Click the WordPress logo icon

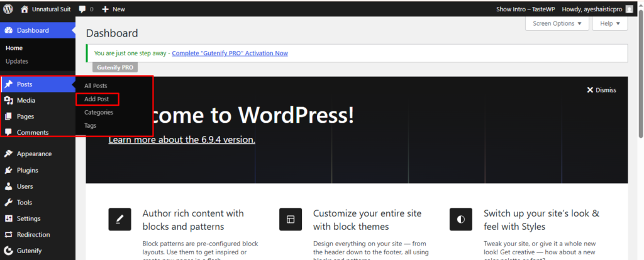point(8,9)
